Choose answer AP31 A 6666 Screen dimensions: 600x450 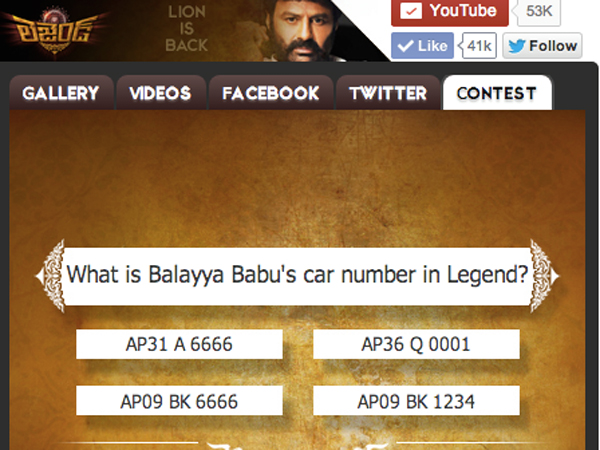[179, 344]
